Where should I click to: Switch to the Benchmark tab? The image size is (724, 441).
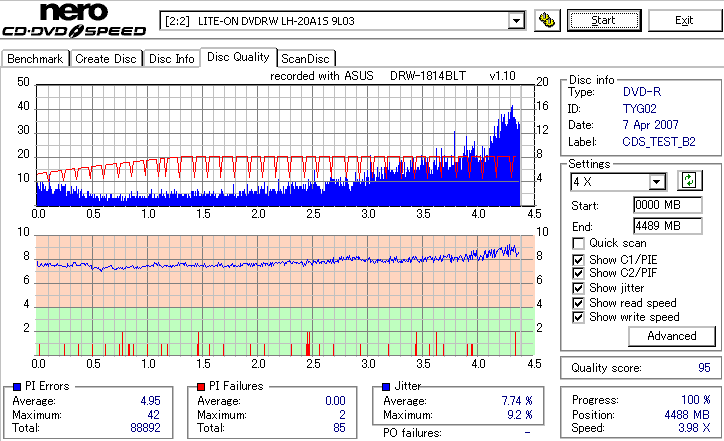(x=35, y=59)
